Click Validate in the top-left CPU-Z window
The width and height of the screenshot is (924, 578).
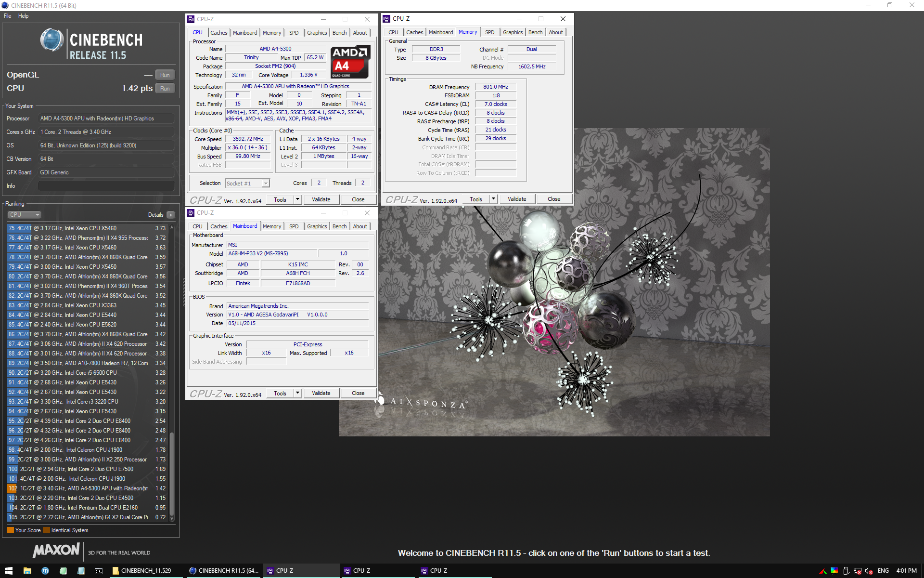click(x=321, y=199)
